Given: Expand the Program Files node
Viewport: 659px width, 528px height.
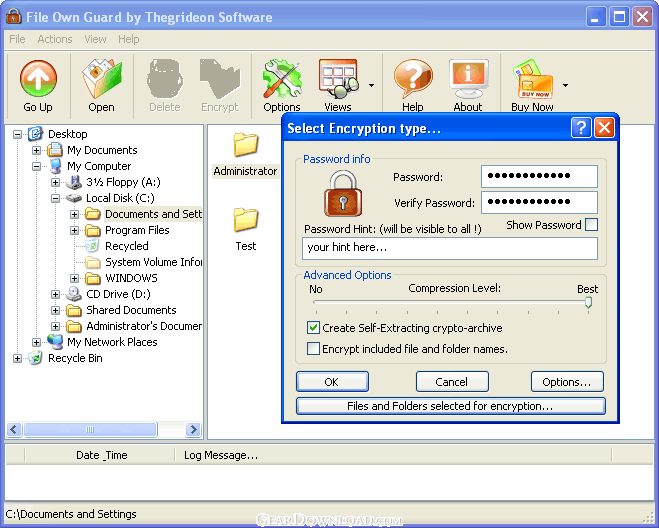Looking at the screenshot, I should [74, 230].
